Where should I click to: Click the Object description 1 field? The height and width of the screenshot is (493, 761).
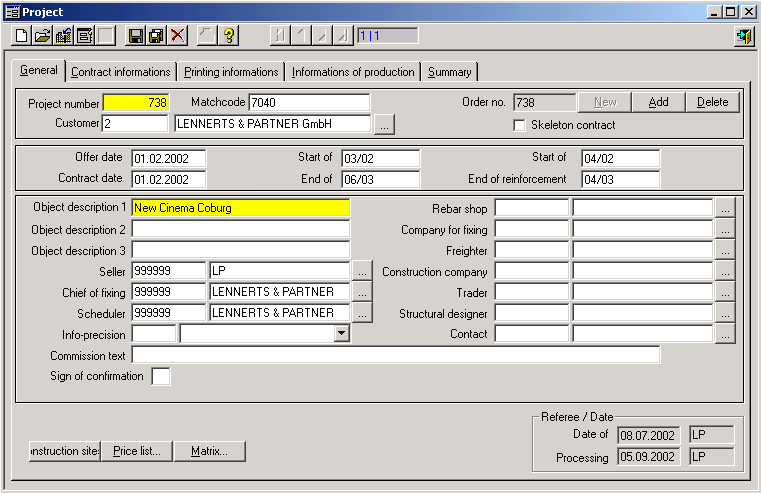click(240, 208)
